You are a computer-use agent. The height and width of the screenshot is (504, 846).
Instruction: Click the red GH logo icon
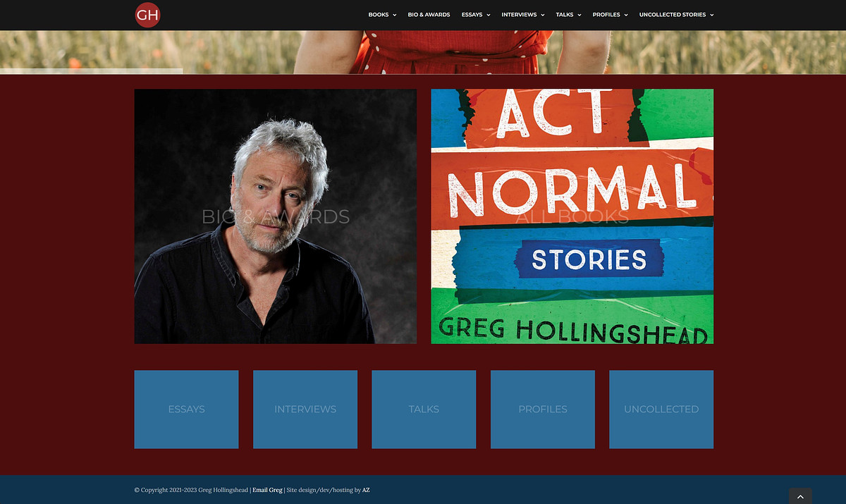pos(147,14)
